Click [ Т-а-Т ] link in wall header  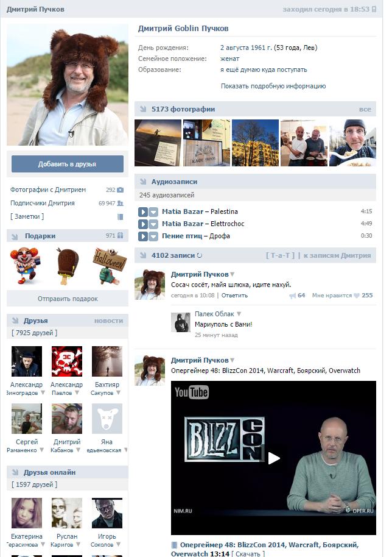pos(280,255)
